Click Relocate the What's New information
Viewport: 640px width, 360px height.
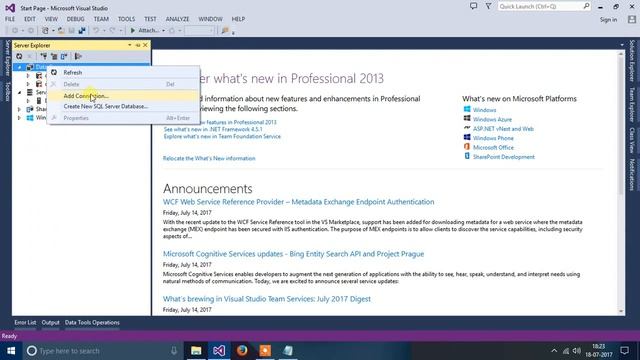(209, 158)
